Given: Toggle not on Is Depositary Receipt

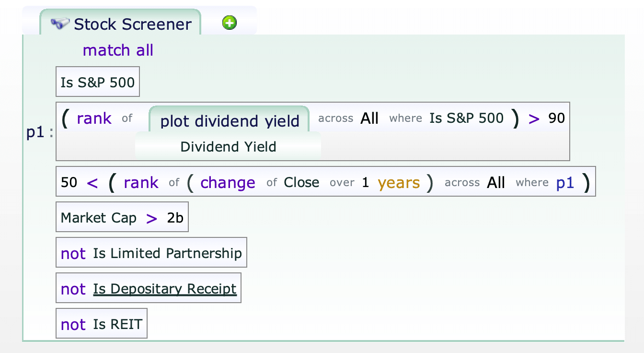Looking at the screenshot, I should pos(73,289).
